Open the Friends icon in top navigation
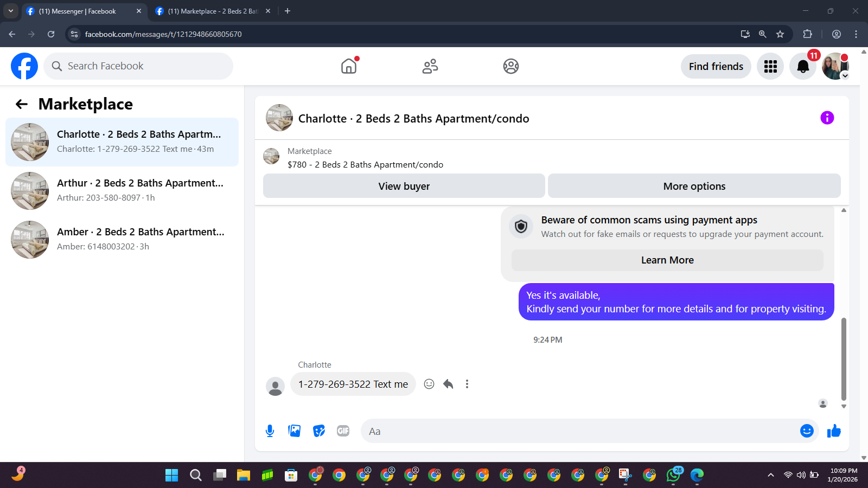The image size is (868, 488). (430, 66)
